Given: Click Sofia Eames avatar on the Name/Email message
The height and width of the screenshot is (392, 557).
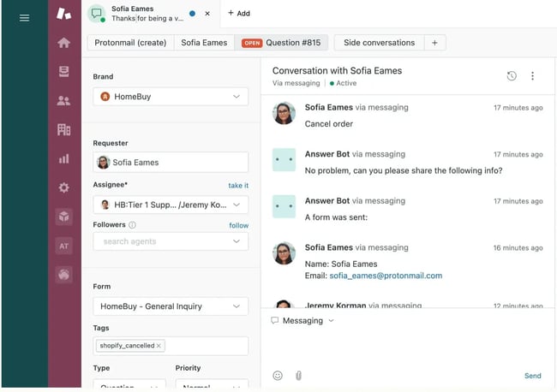Looking at the screenshot, I should pos(284,253).
